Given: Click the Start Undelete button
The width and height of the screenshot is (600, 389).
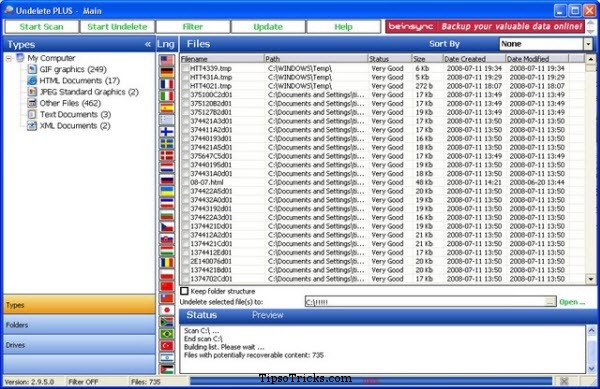Looking at the screenshot, I should tap(117, 27).
